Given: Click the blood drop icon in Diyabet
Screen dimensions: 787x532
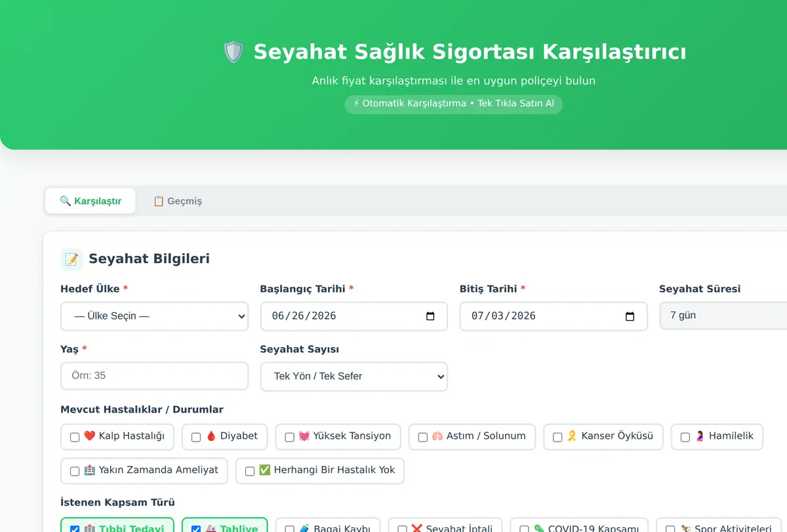Looking at the screenshot, I should coord(211,436).
